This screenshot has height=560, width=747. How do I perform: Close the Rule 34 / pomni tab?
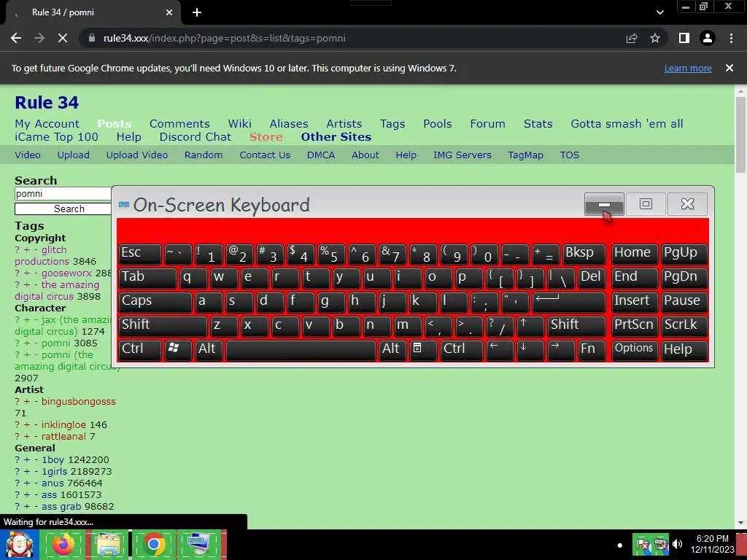(169, 13)
